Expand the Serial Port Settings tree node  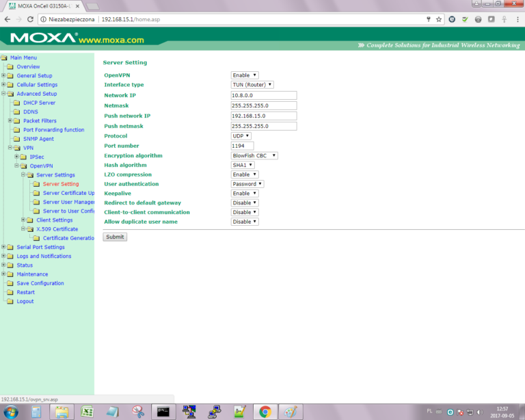(x=3, y=247)
